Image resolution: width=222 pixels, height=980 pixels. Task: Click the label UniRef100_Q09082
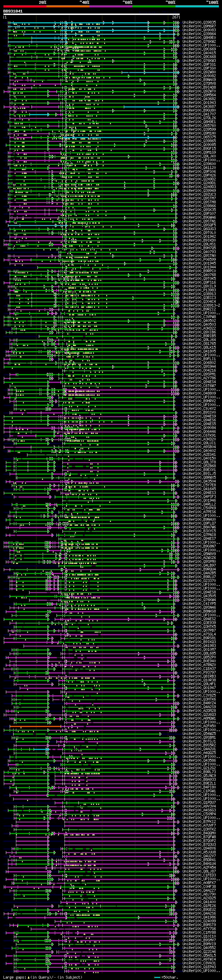[199, 76]
